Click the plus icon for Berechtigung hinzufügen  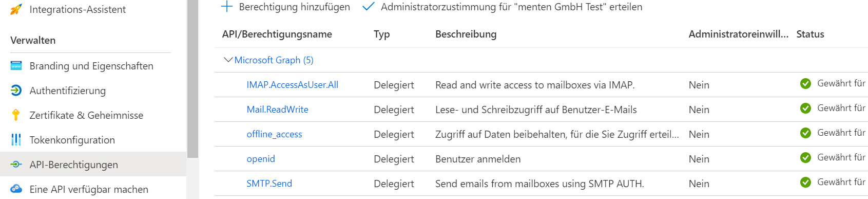point(226,7)
